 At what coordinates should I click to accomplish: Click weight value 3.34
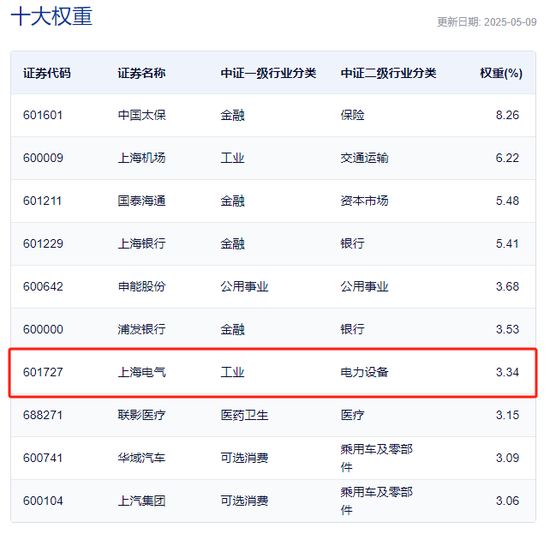tap(507, 372)
